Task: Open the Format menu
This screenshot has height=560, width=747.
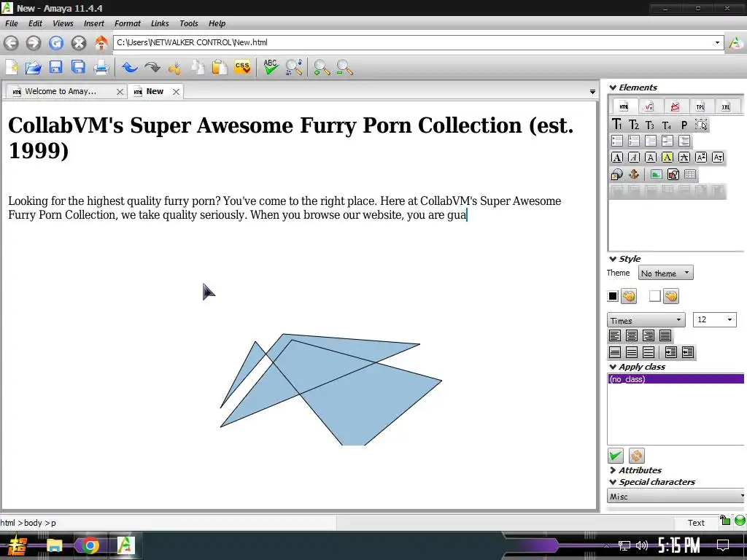Action: tap(127, 23)
